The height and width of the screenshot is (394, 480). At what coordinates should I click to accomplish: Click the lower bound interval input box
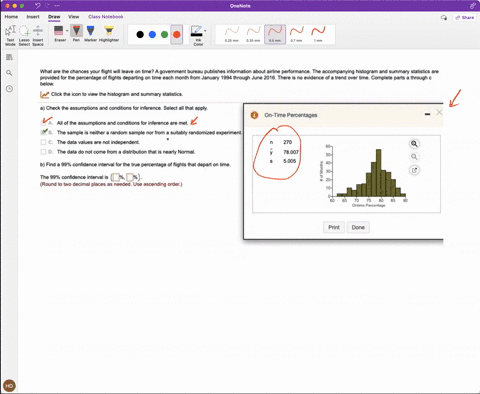point(115,177)
